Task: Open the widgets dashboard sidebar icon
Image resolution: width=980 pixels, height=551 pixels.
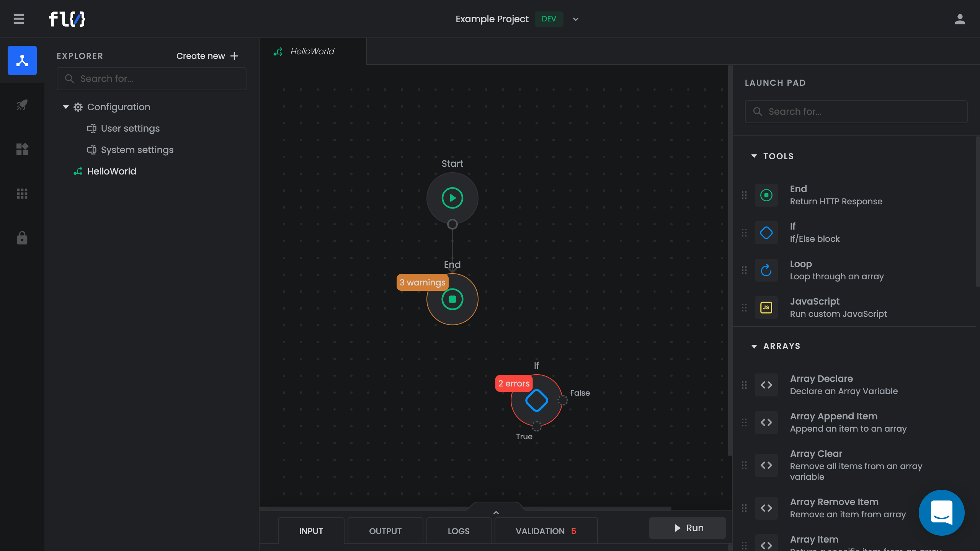Action: [x=22, y=149]
